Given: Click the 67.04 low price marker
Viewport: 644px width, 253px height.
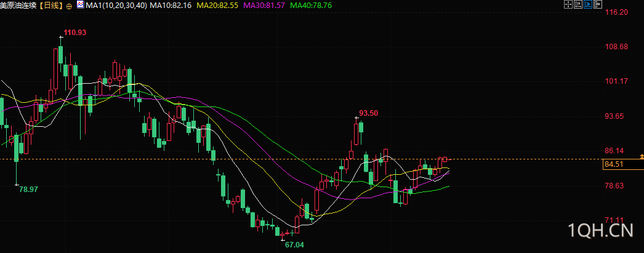Looking at the screenshot, I should tap(294, 245).
